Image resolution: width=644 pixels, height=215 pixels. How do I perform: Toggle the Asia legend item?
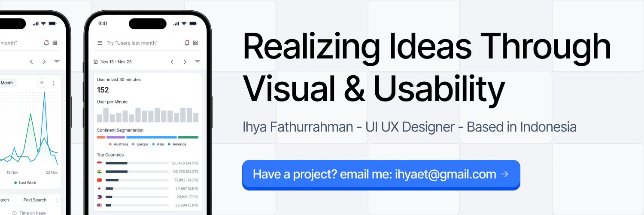pos(158,144)
